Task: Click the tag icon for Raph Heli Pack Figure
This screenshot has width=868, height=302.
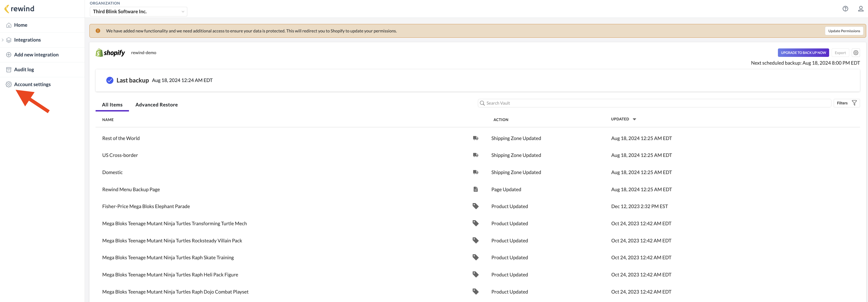Action: [475, 275]
